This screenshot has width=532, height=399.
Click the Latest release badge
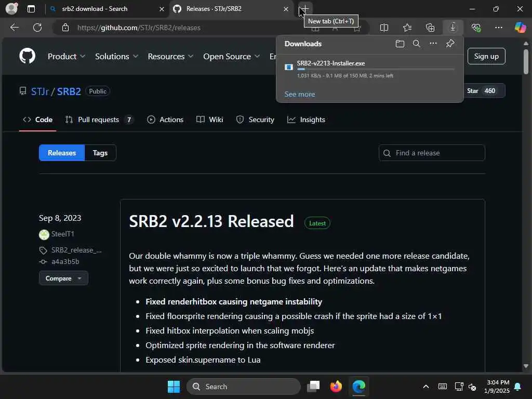(317, 223)
